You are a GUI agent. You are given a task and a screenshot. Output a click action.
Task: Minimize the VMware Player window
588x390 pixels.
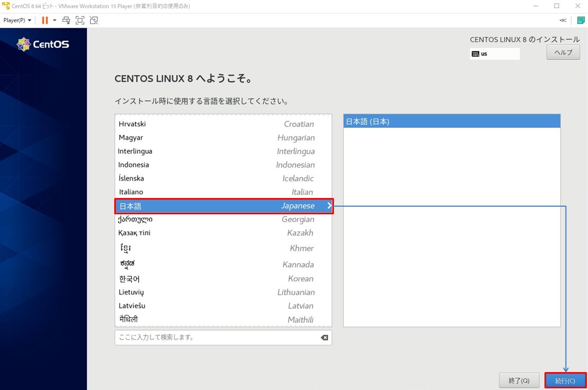(x=536, y=6)
